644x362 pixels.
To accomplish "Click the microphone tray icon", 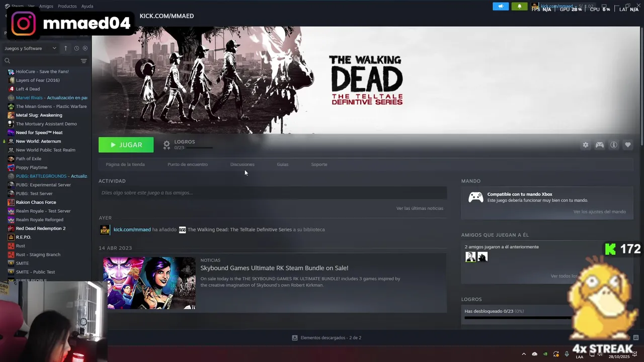I will [x=567, y=354].
